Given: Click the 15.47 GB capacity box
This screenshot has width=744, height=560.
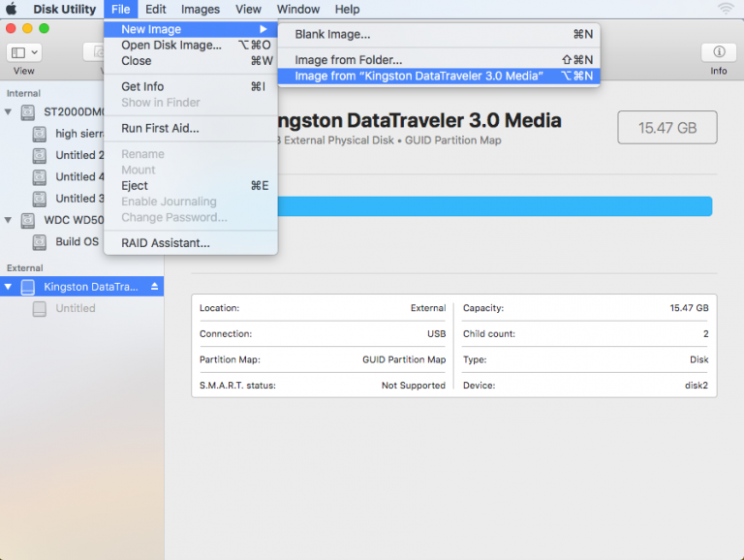Looking at the screenshot, I should pyautogui.click(x=667, y=127).
